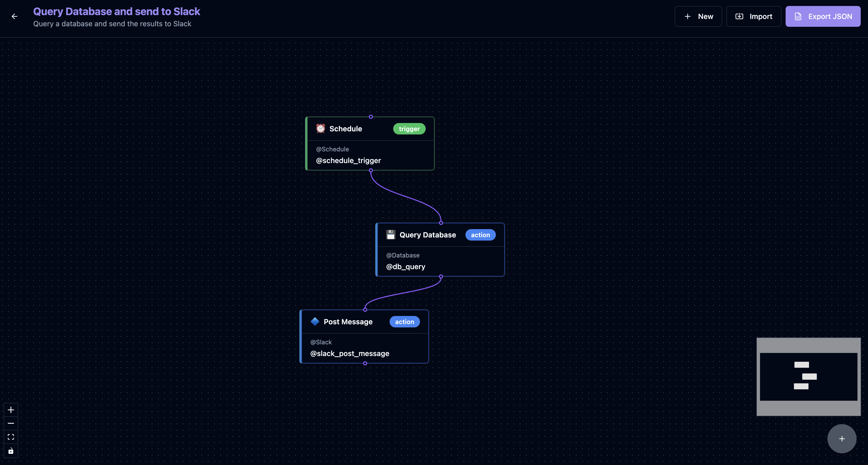Click the floppy disk Query Database icon
Image resolution: width=868 pixels, height=465 pixels.
point(391,235)
